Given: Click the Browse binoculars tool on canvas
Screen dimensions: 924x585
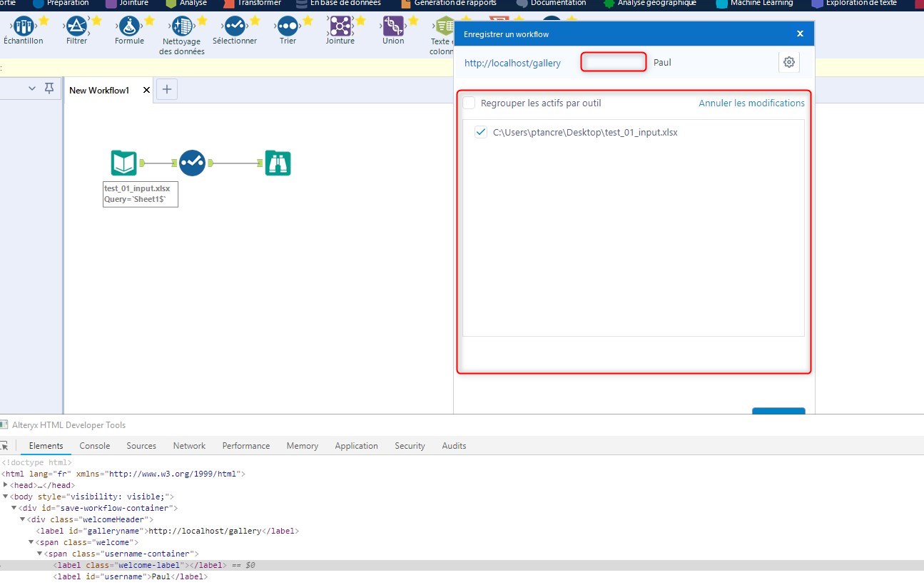Looking at the screenshot, I should [x=278, y=163].
